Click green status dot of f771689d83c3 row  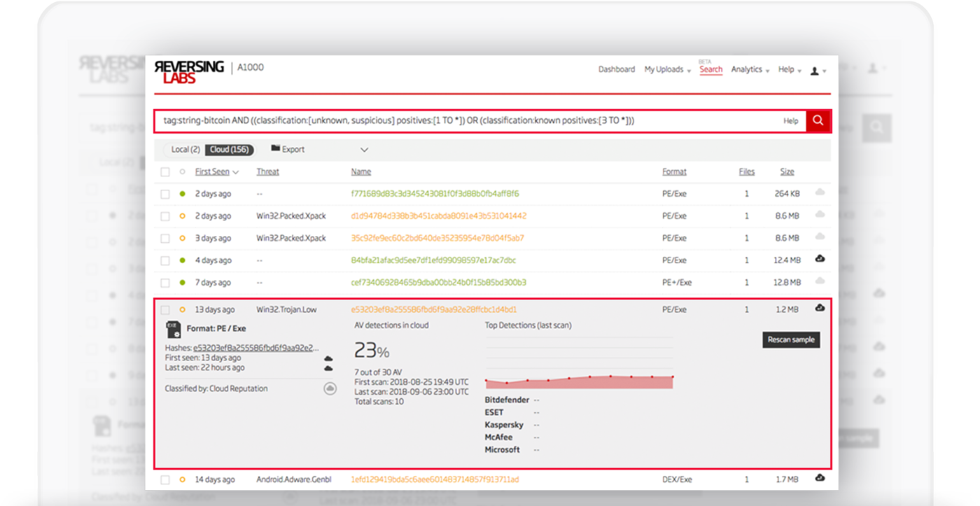[x=183, y=194]
